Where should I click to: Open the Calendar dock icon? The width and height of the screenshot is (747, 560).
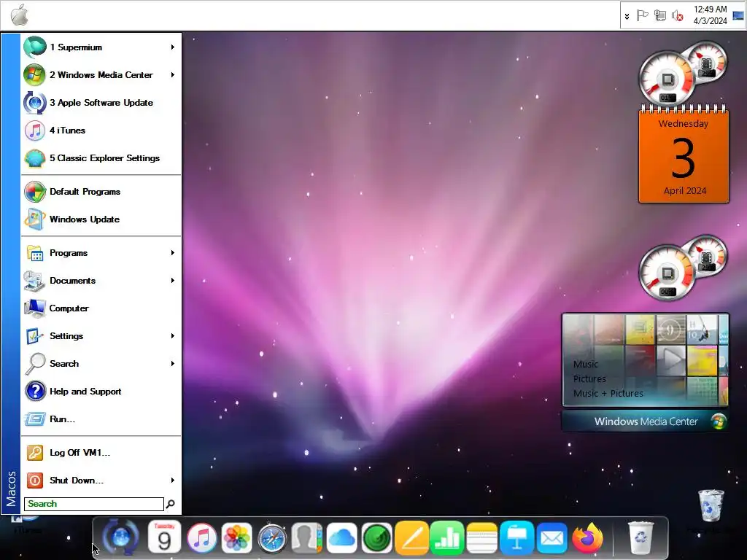[x=164, y=537]
